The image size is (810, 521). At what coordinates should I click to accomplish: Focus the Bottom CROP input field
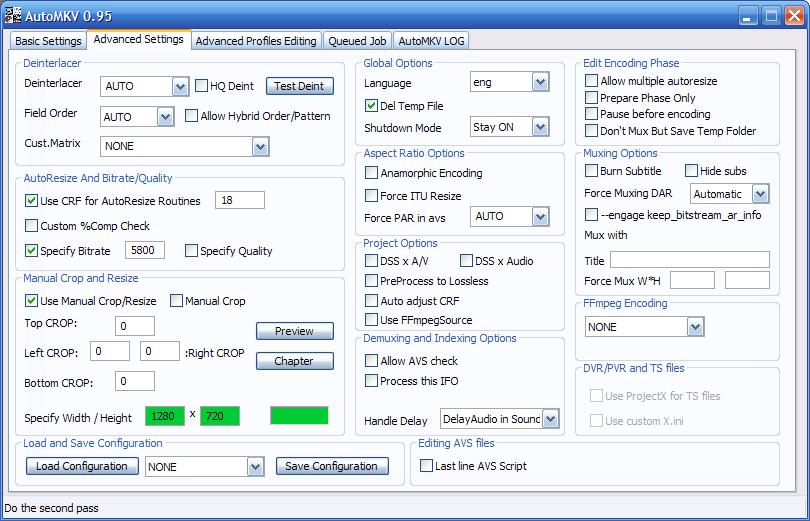(135, 382)
